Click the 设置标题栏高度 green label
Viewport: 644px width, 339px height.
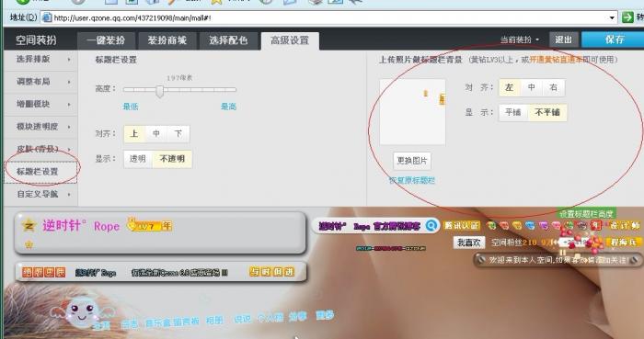point(586,213)
